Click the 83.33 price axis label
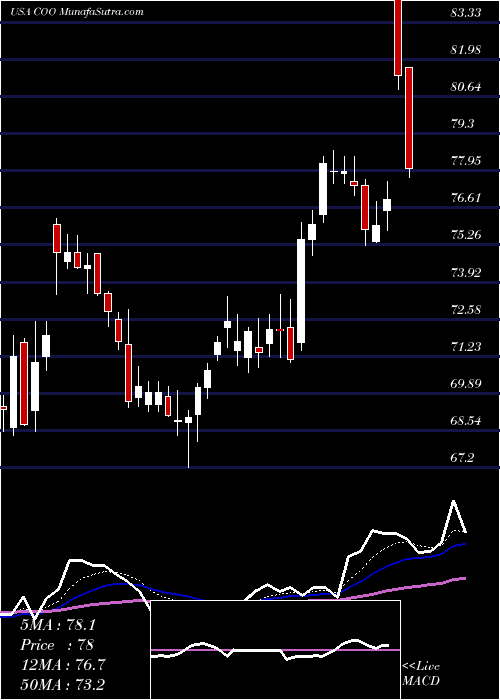 466,12
